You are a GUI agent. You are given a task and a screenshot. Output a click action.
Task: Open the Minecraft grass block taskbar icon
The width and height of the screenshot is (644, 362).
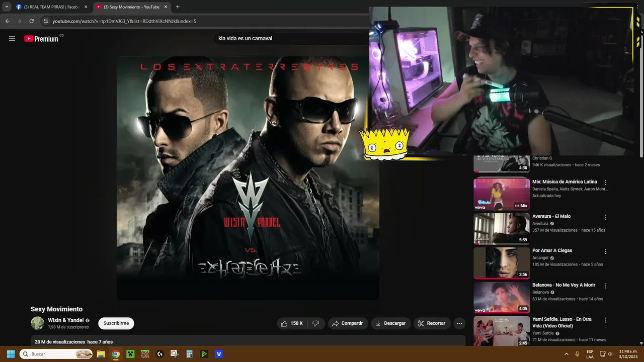click(145, 354)
